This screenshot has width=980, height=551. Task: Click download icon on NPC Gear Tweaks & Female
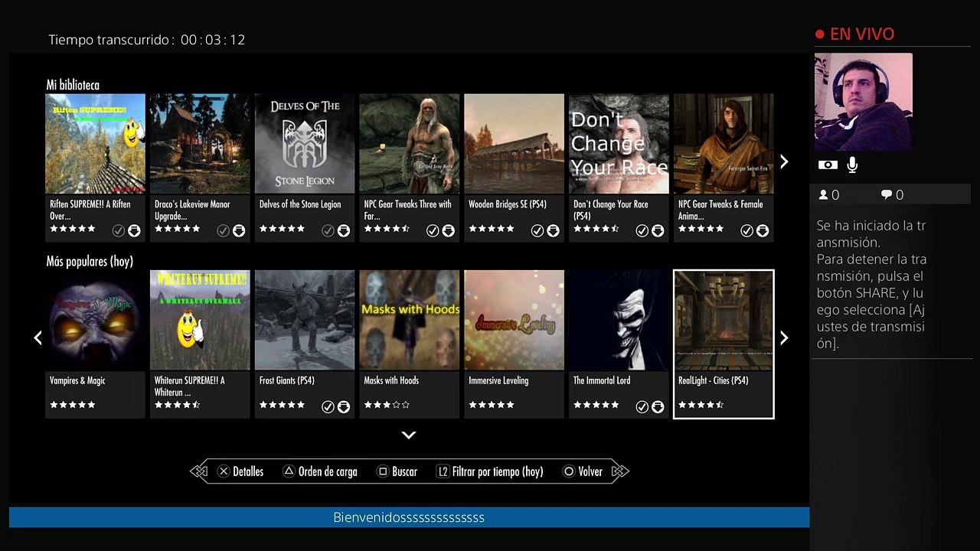pos(763,230)
